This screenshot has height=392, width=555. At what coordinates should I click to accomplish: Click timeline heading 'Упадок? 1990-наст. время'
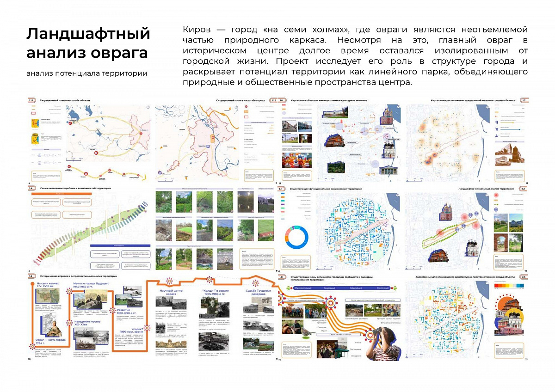132,331
